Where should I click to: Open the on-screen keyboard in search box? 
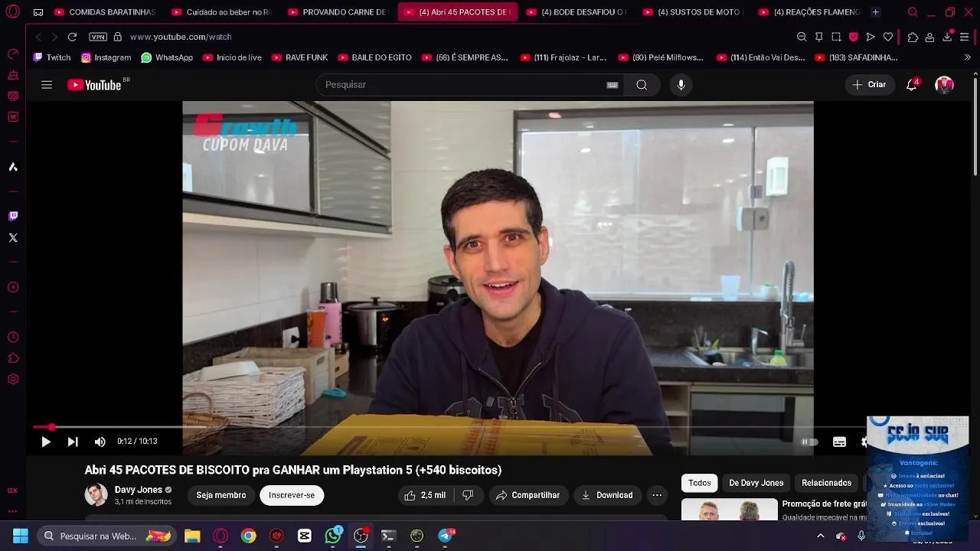[612, 85]
